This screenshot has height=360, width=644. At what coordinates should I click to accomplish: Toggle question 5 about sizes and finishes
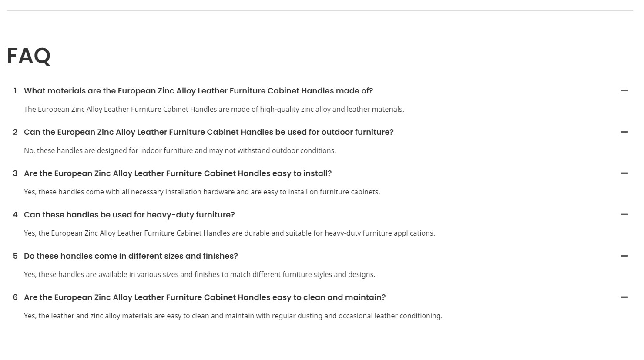(x=131, y=256)
